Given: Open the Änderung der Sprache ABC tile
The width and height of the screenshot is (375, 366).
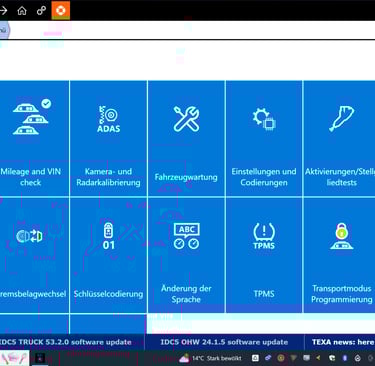Looking at the screenshot, I should [x=186, y=255].
